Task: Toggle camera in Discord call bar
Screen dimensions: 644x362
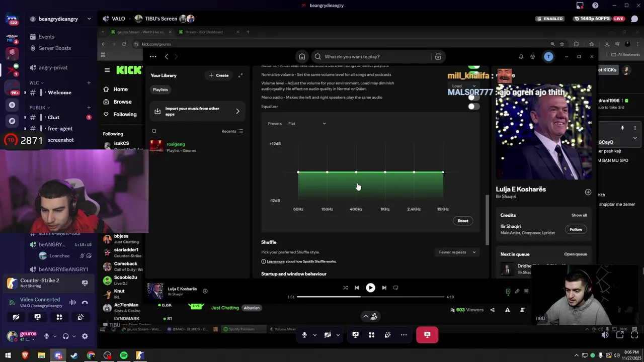Action: coord(328,335)
